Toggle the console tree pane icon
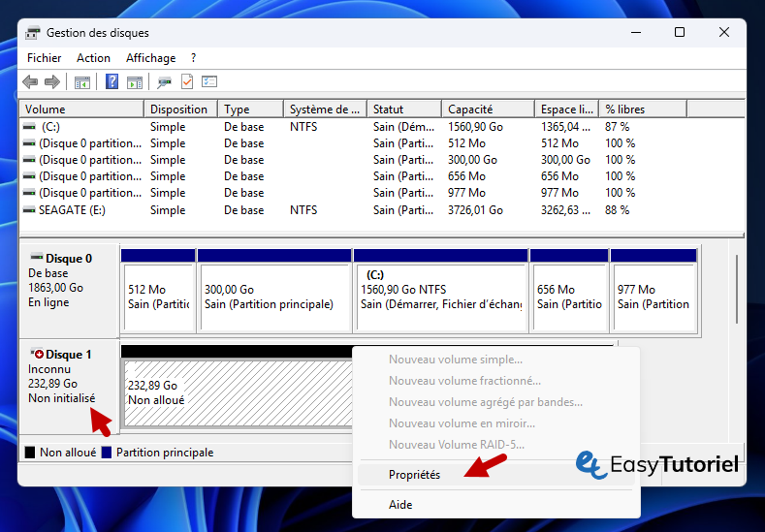The width and height of the screenshot is (765, 532). pyautogui.click(x=82, y=82)
